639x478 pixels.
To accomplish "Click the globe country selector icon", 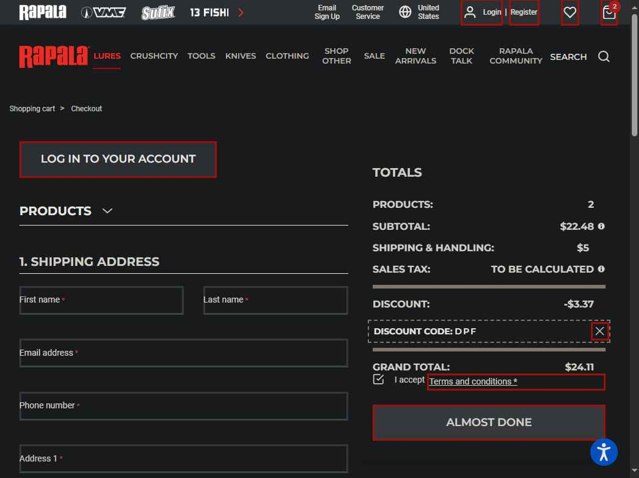I will 405,12.
